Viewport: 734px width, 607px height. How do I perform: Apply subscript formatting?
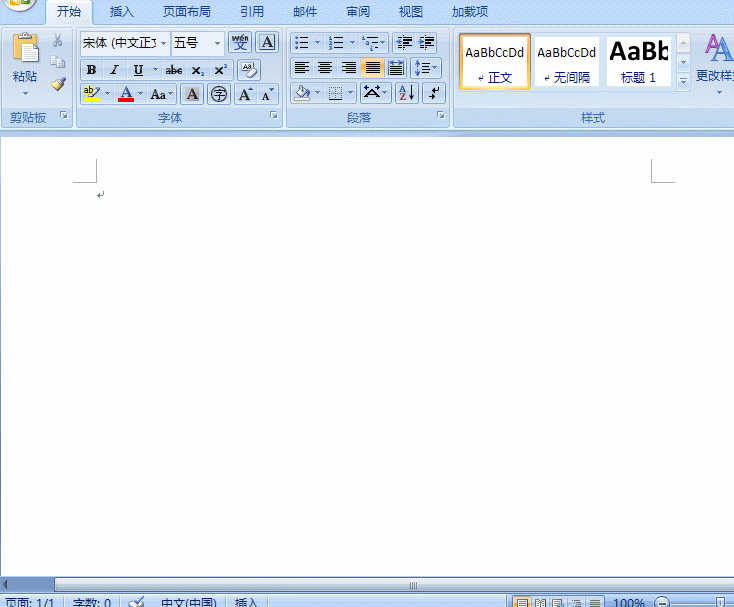pyautogui.click(x=198, y=70)
